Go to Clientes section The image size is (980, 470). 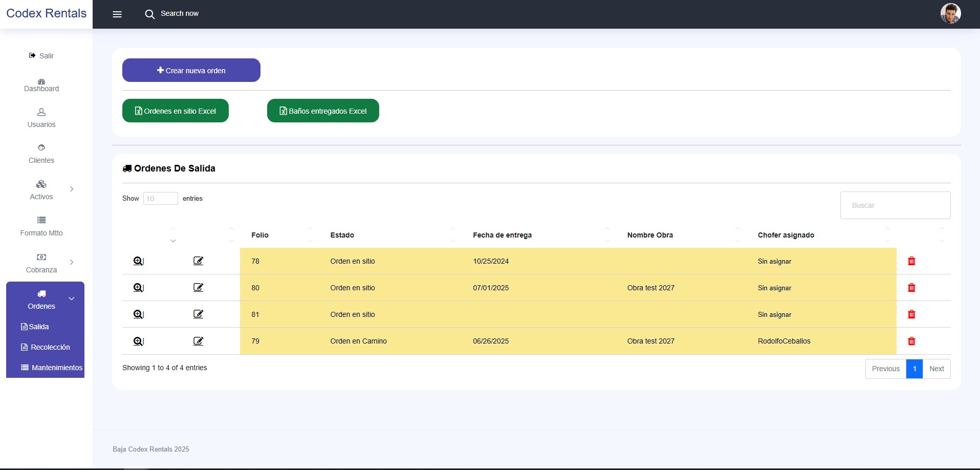click(41, 154)
